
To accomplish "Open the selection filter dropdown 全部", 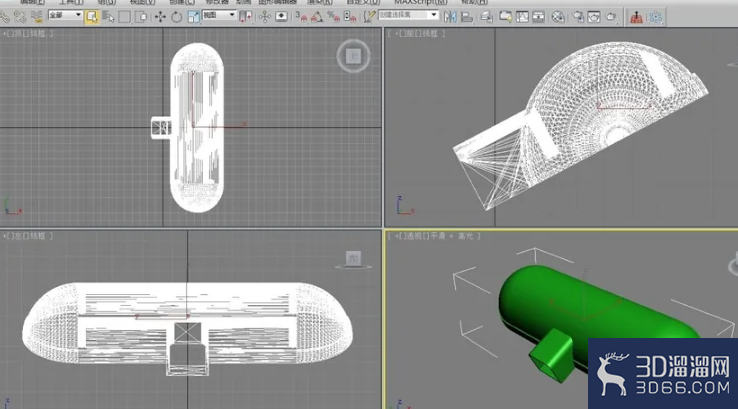I will 65,16.
